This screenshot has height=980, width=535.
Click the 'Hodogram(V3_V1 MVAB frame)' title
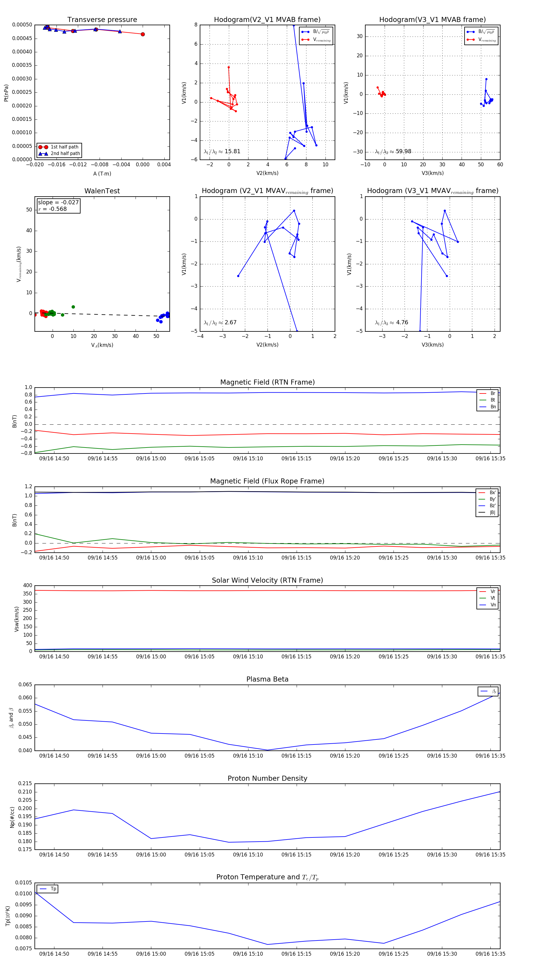[x=432, y=20]
